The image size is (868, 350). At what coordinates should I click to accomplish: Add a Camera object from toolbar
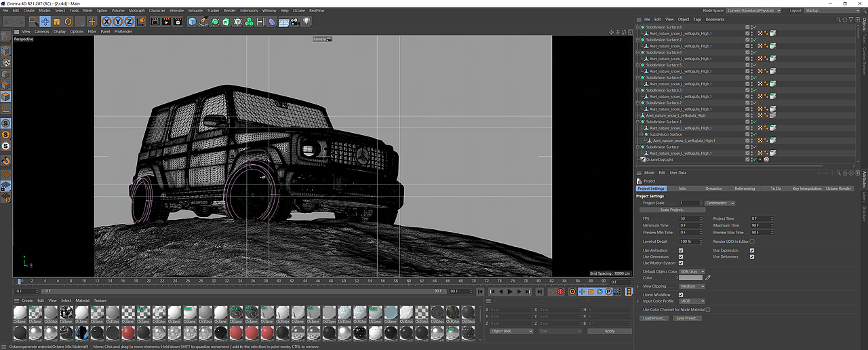click(x=295, y=22)
